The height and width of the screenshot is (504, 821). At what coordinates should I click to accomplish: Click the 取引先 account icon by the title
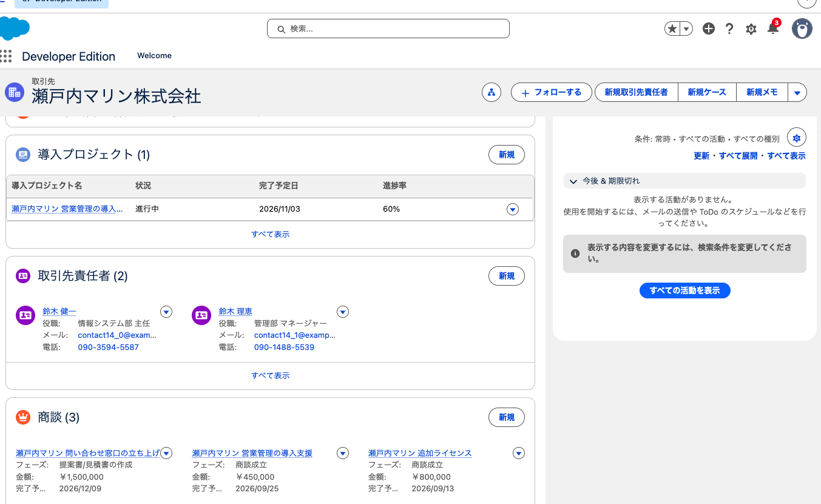(x=14, y=92)
